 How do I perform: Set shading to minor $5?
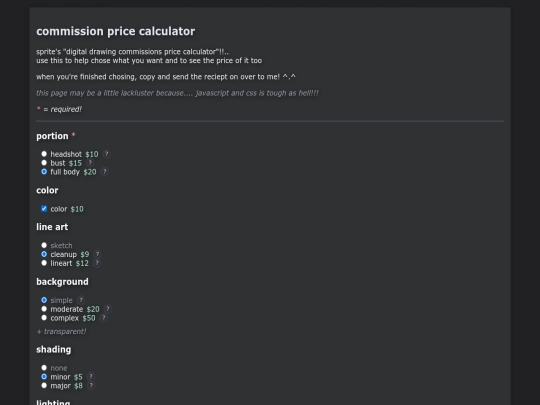click(44, 377)
